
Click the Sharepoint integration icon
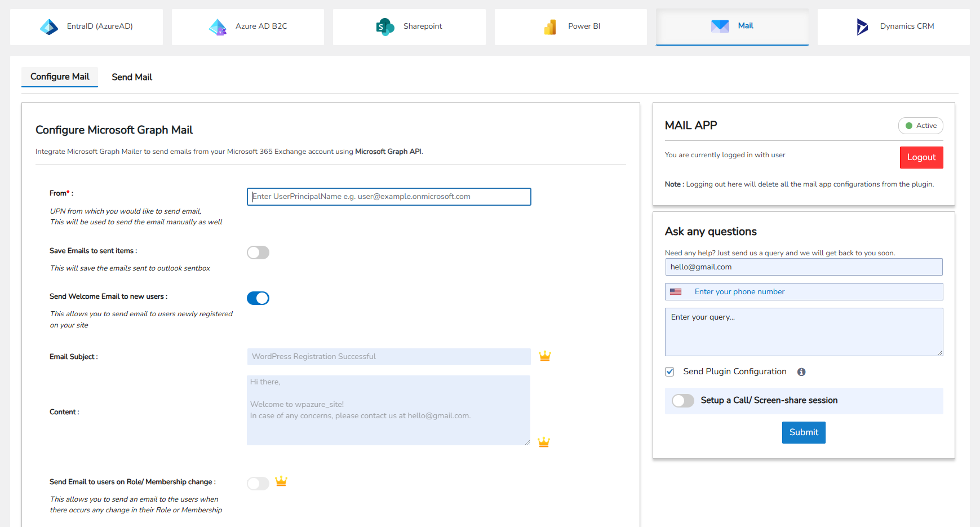tap(384, 26)
